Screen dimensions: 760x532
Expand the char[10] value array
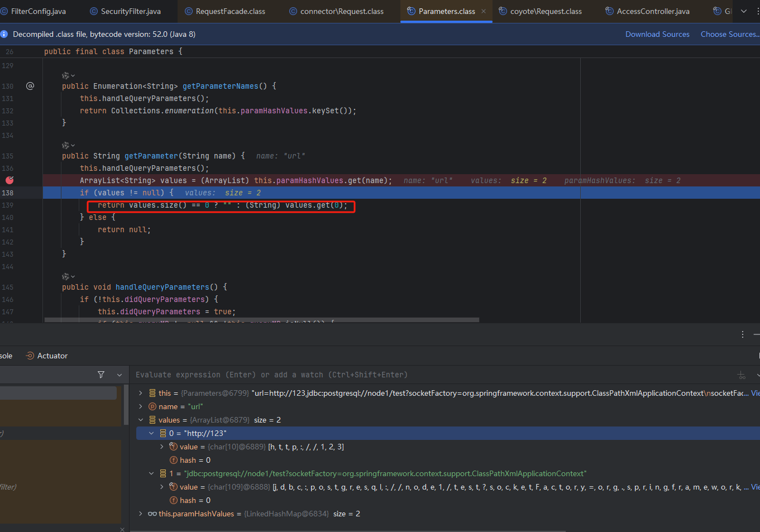click(x=162, y=447)
